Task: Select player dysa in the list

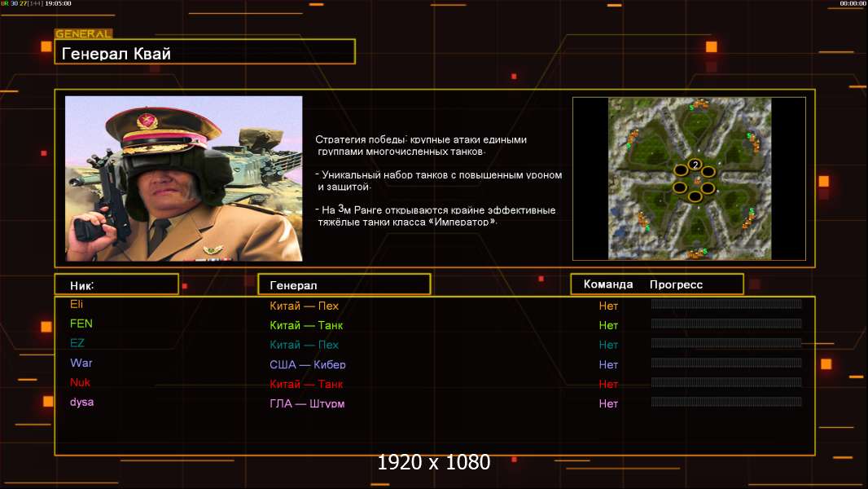Action: (82, 402)
